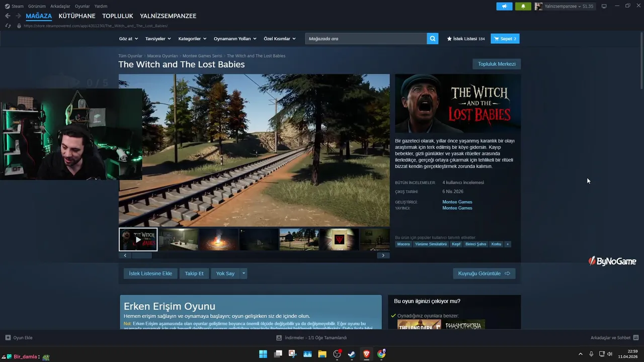Open Brave browser from the taskbar
Viewport: 644px width, 362px height.
tap(366, 354)
